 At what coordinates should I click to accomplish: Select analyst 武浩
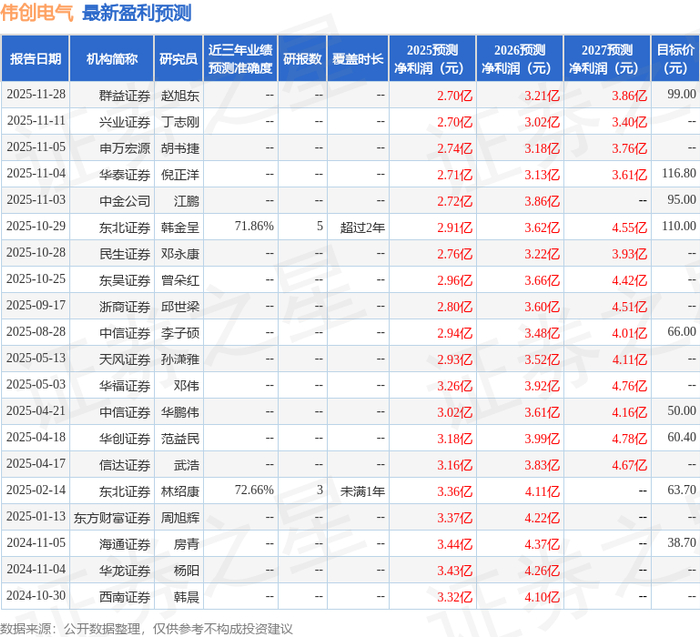coord(187,465)
